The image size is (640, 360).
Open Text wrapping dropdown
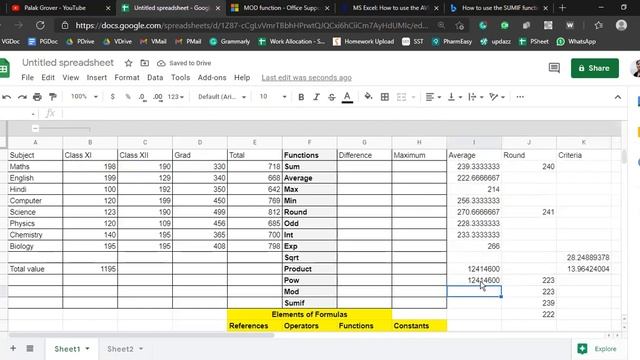476,97
